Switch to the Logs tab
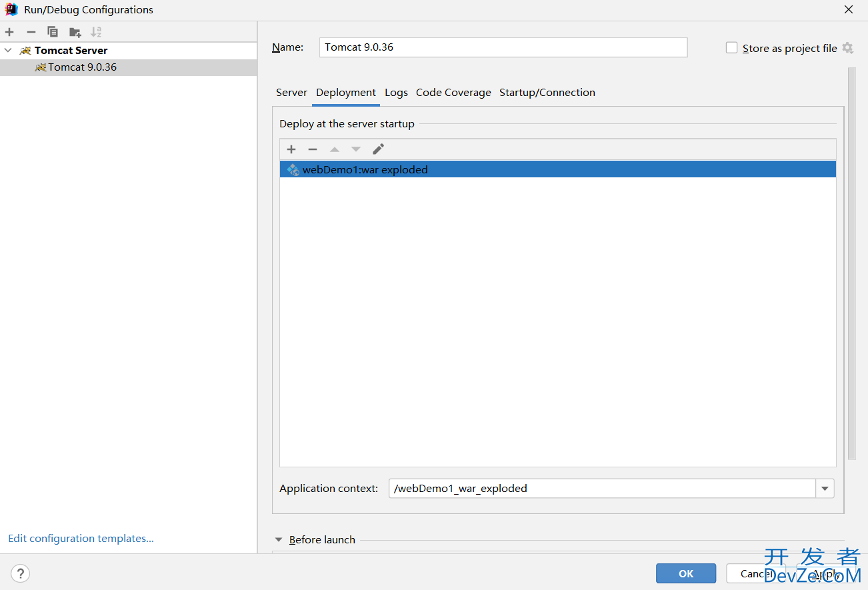Screen dimensions: 868x590 (x=396, y=93)
